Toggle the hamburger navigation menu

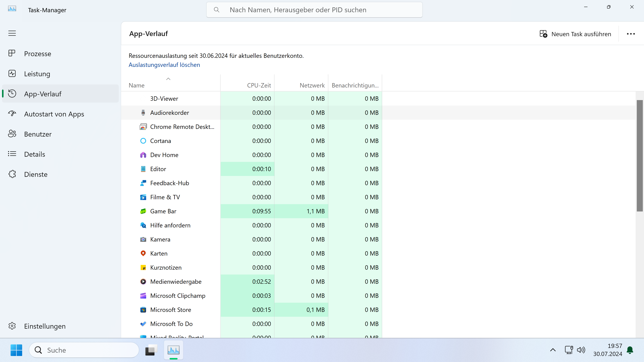click(12, 33)
